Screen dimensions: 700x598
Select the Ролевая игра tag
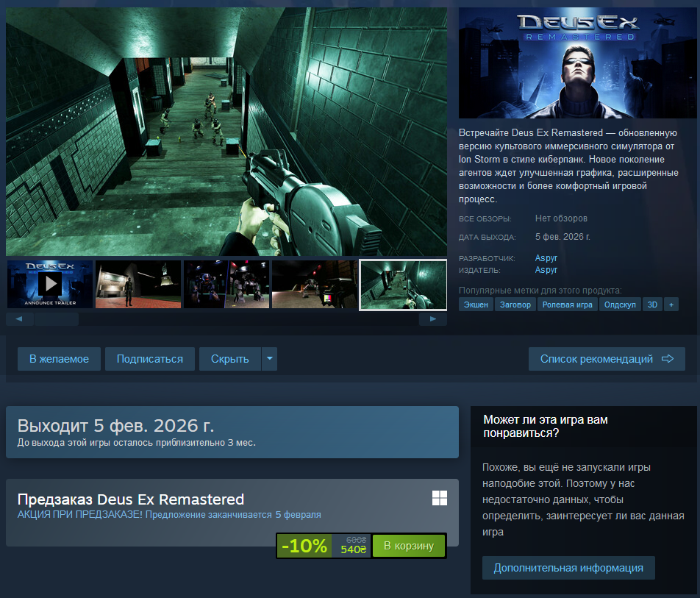coord(567,305)
